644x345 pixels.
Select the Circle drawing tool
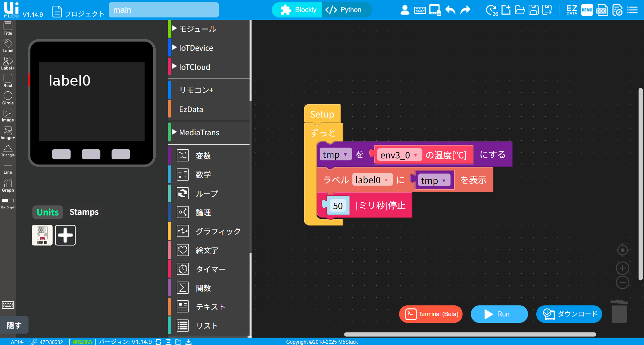coord(7,98)
